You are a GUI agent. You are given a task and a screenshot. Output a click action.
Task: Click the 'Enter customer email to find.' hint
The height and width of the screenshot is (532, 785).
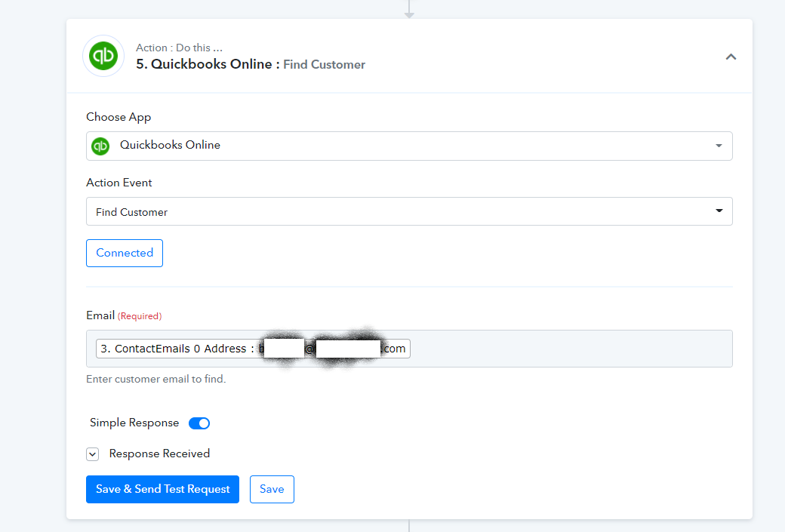tap(155, 379)
